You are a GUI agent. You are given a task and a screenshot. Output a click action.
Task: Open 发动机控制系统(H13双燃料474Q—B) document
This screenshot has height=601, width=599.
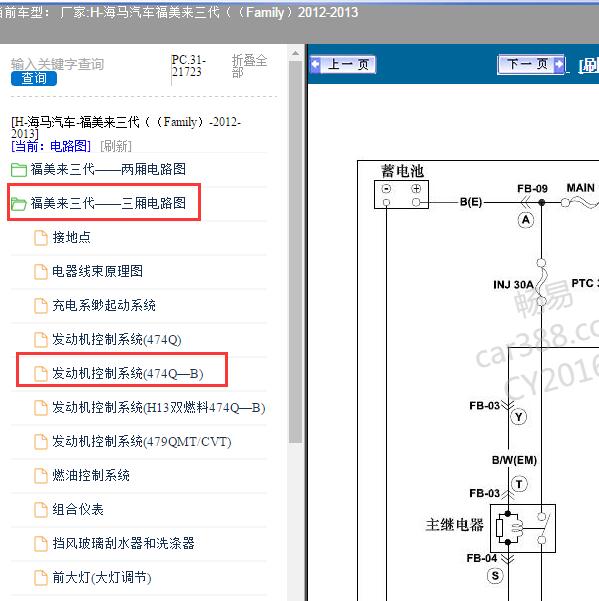[159, 407]
